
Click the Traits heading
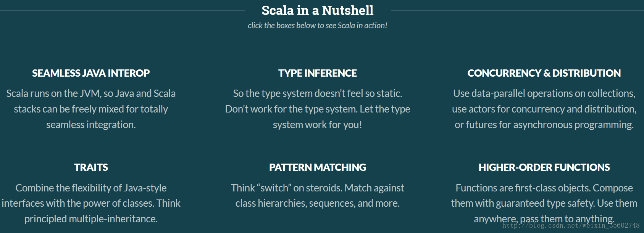click(x=91, y=167)
